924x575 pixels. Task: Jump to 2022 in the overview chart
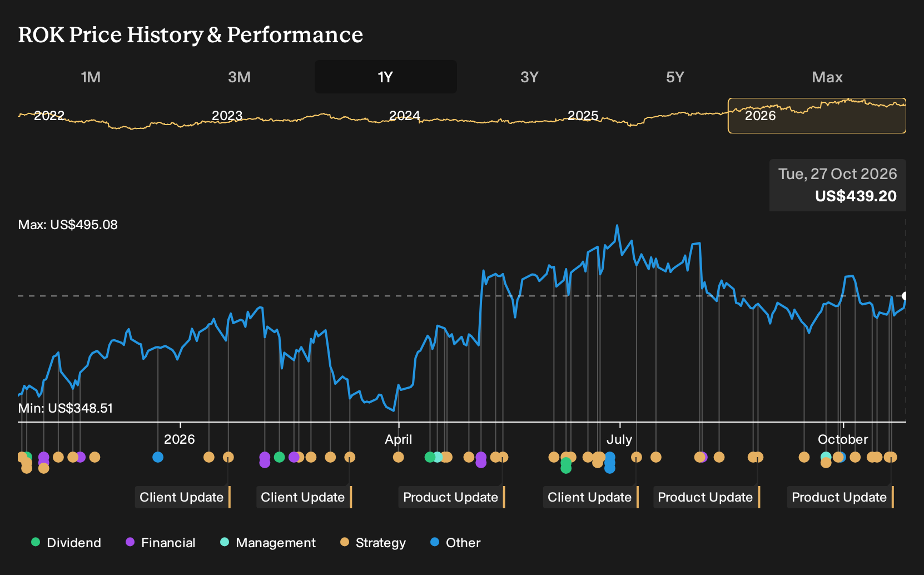(49, 116)
